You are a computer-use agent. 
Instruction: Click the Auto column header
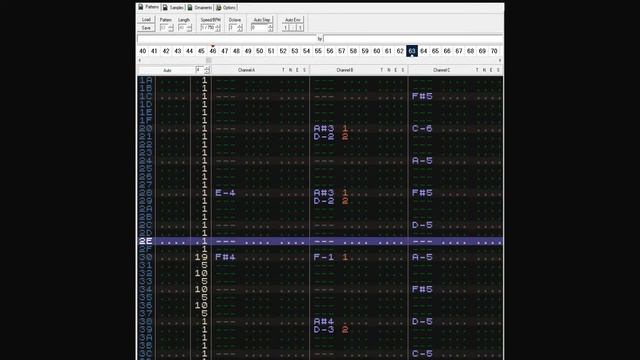pyautogui.click(x=167, y=70)
